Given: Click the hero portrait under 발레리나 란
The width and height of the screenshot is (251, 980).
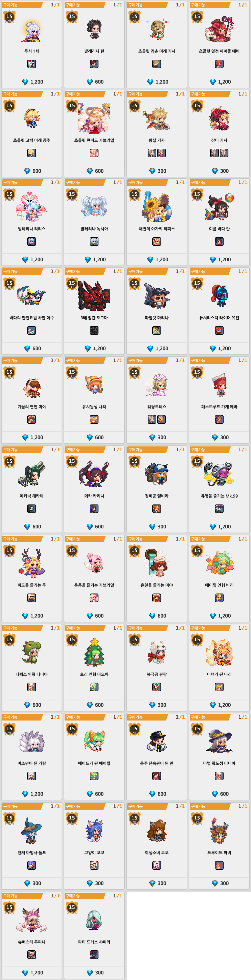Looking at the screenshot, I should point(94,64).
